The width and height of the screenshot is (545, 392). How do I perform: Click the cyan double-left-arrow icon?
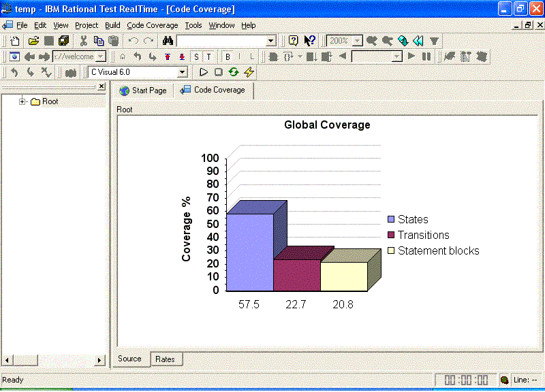pyautogui.click(x=418, y=41)
